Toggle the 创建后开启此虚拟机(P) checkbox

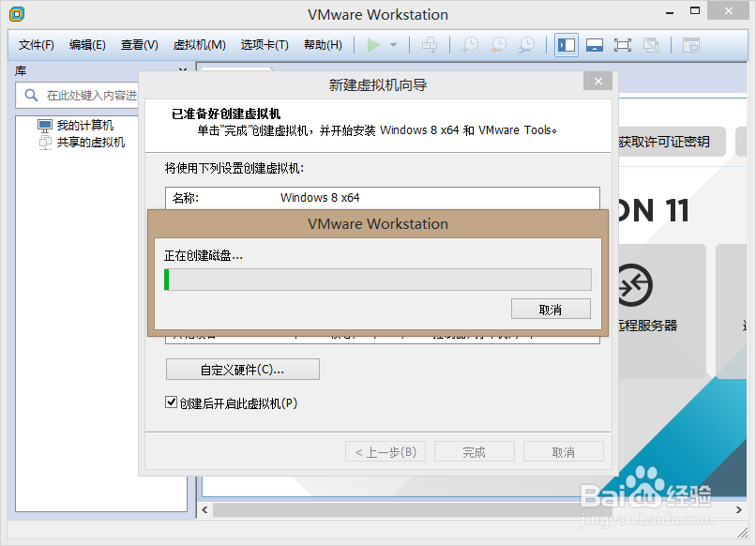(x=171, y=402)
